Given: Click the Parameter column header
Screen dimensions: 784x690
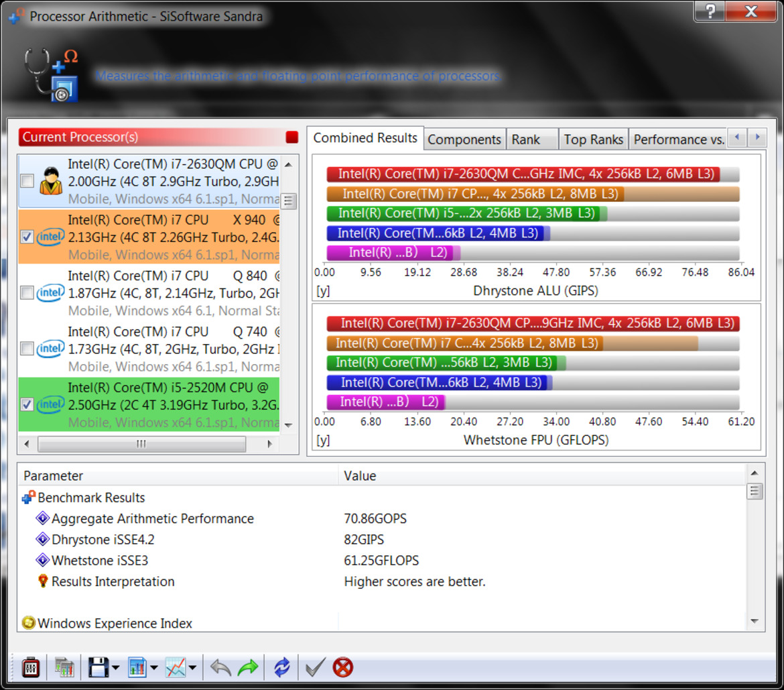Looking at the screenshot, I should 178,476.
